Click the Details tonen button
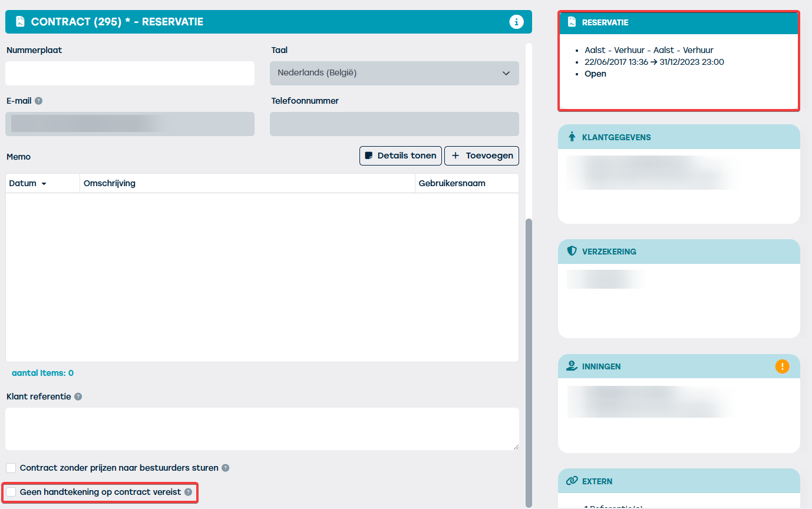The image size is (812, 509). 401,156
